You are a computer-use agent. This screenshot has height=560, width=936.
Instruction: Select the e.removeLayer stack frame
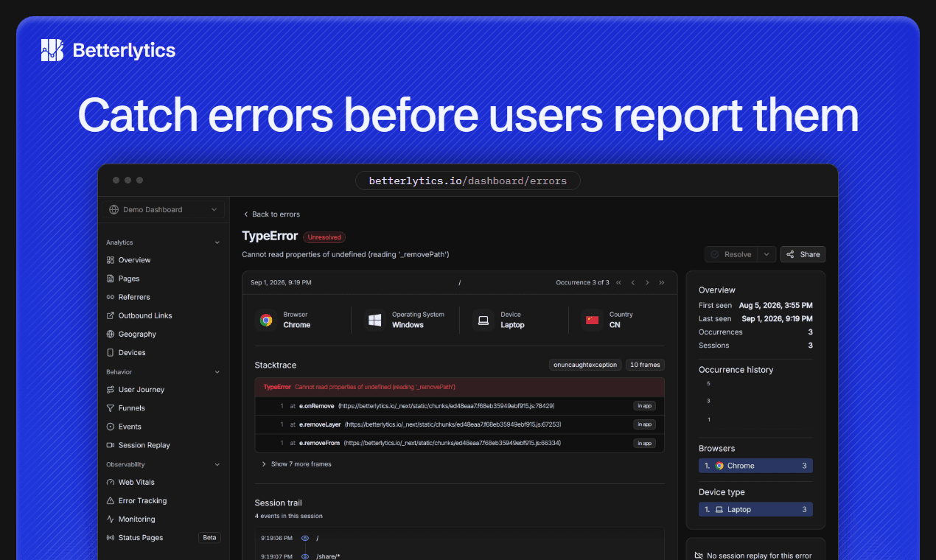coord(459,424)
